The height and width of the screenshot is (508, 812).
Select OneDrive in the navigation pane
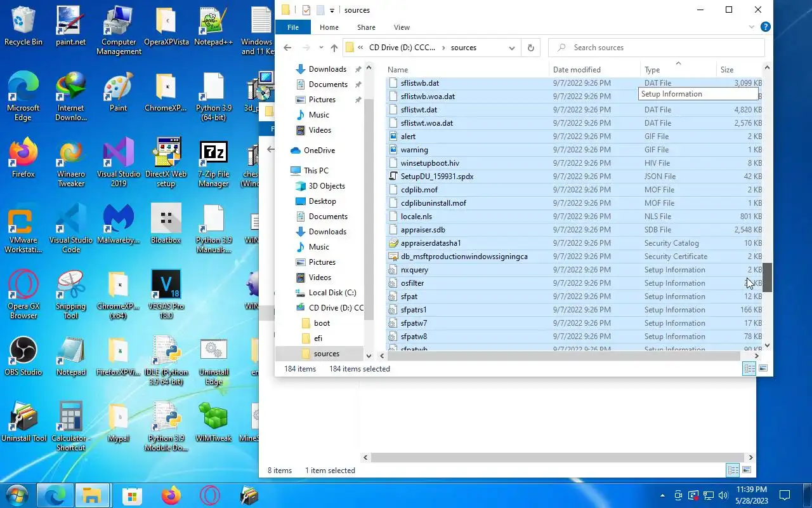pos(319,150)
